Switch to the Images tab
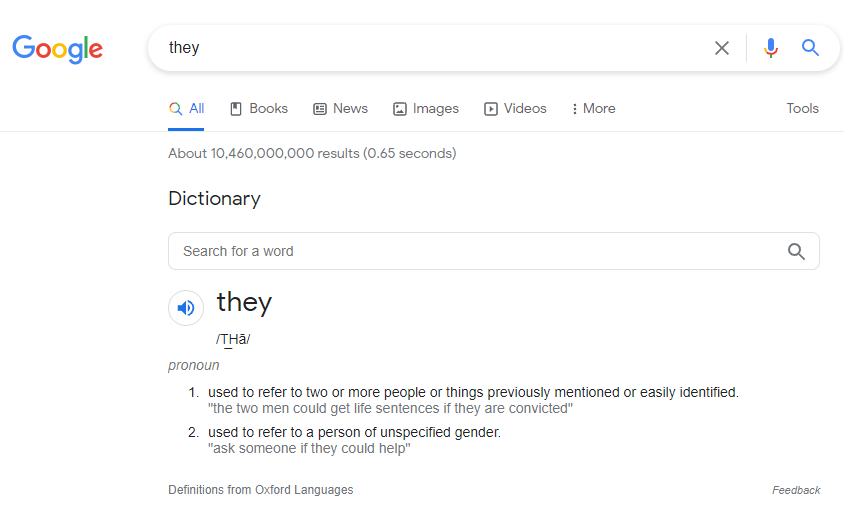844x516 pixels. coord(426,109)
